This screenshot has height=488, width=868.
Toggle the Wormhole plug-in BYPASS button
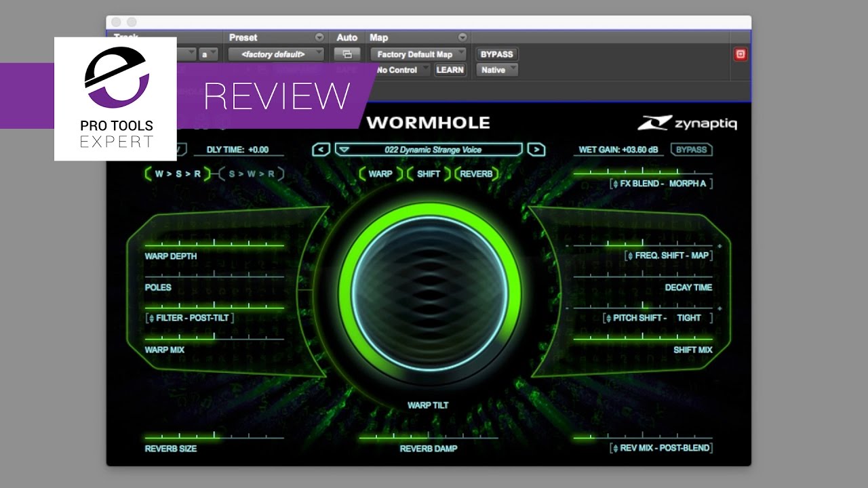[691, 150]
